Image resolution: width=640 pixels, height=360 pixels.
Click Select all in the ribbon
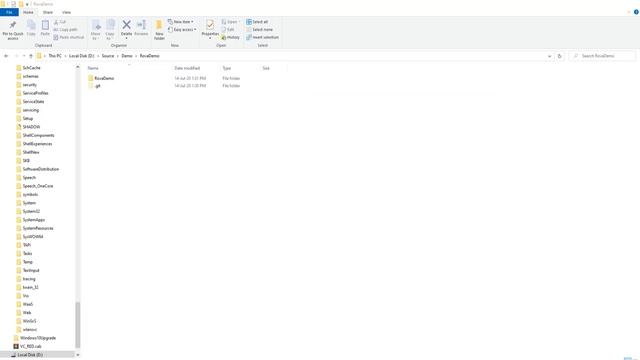click(x=257, y=22)
